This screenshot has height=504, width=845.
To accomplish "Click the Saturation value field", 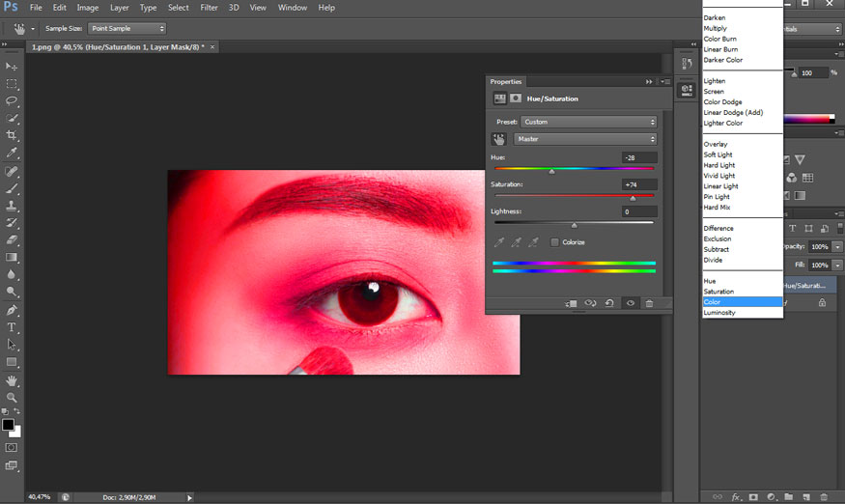I will (x=639, y=184).
